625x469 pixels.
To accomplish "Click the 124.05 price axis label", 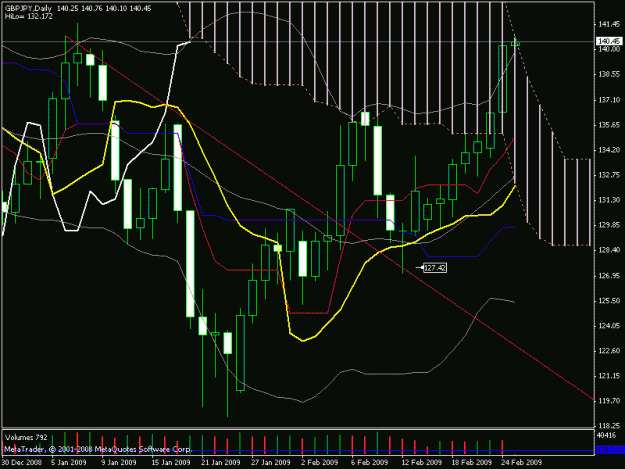I will pos(609,326).
